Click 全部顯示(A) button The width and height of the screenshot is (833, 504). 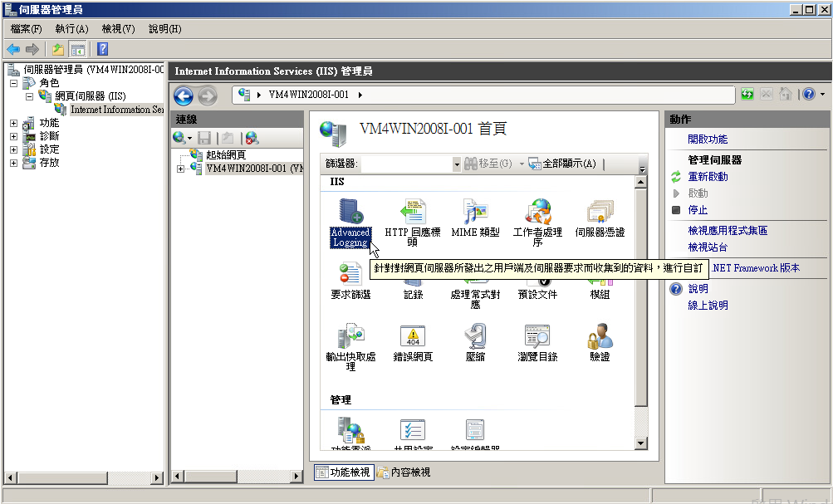(562, 164)
